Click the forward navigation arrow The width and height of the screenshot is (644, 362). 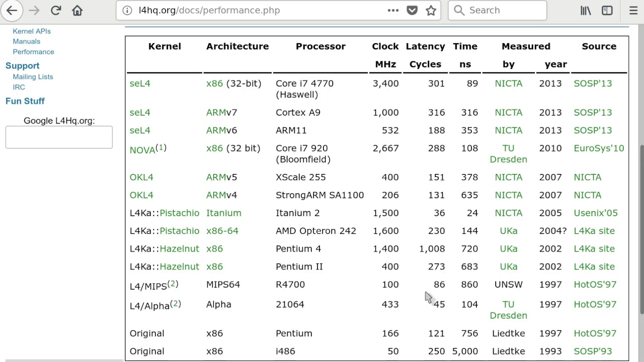[x=34, y=10]
